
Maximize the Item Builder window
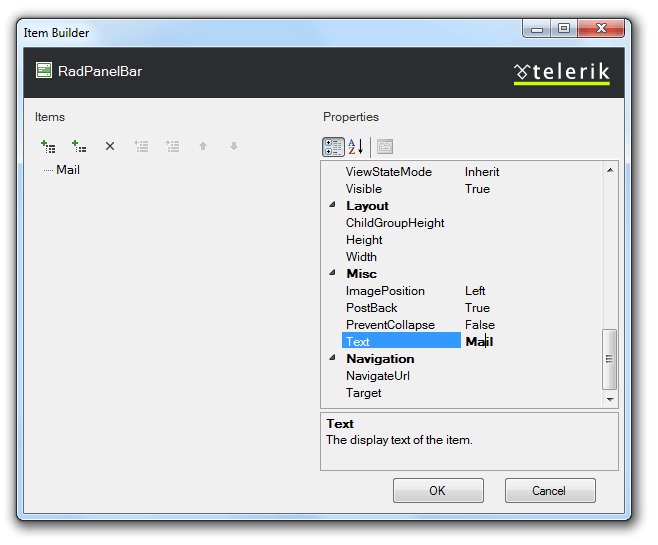(x=564, y=29)
